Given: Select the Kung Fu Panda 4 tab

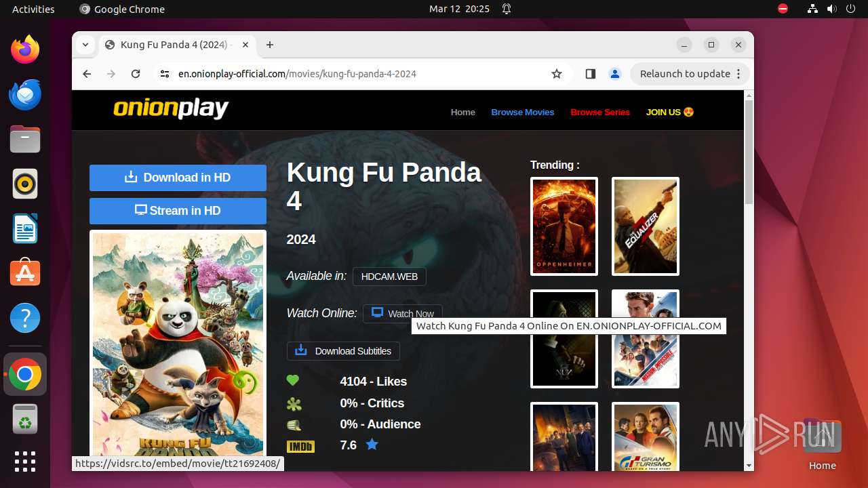Looking at the screenshot, I should pos(178,45).
